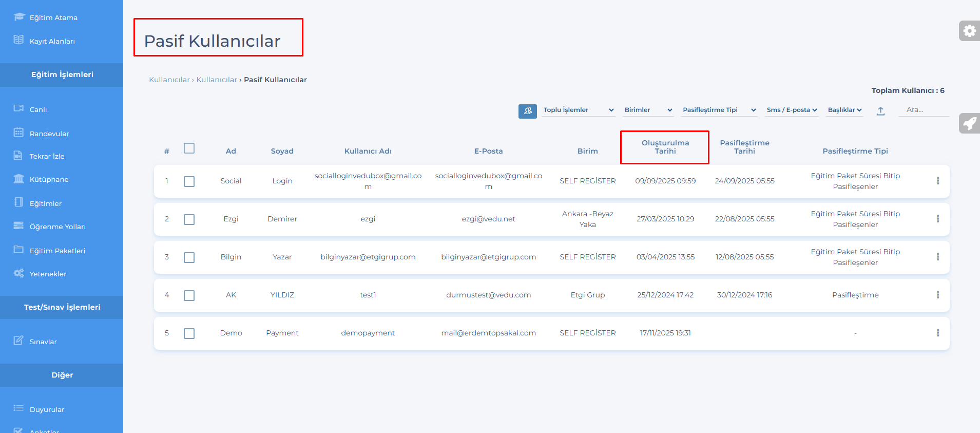Open the Sms / E-posta dropdown

791,110
